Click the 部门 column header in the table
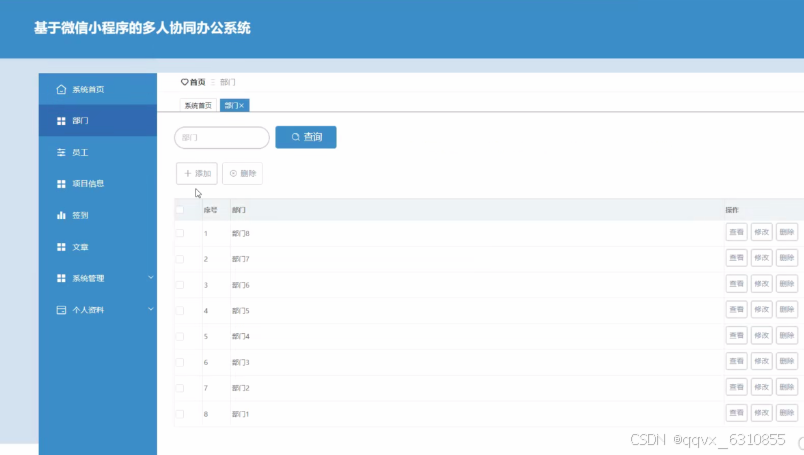The image size is (804, 455). [238, 210]
